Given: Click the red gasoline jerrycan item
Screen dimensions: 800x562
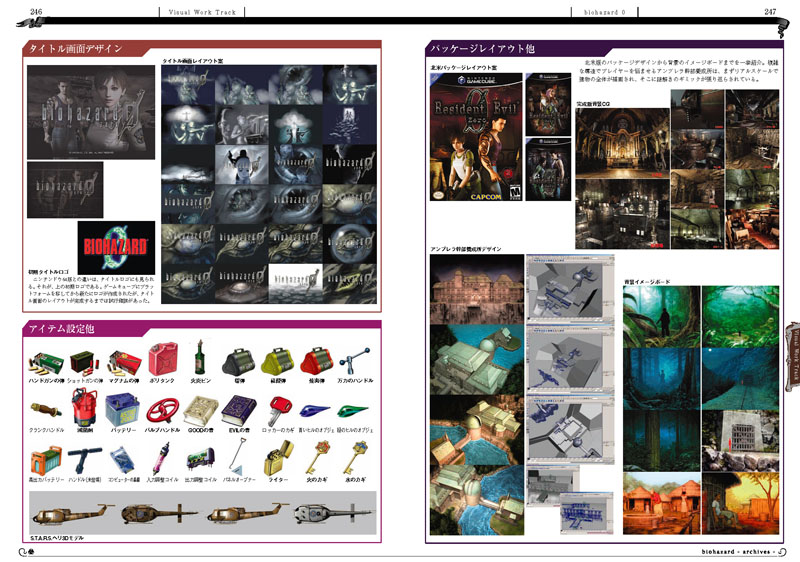Looking at the screenshot, I should tap(162, 359).
